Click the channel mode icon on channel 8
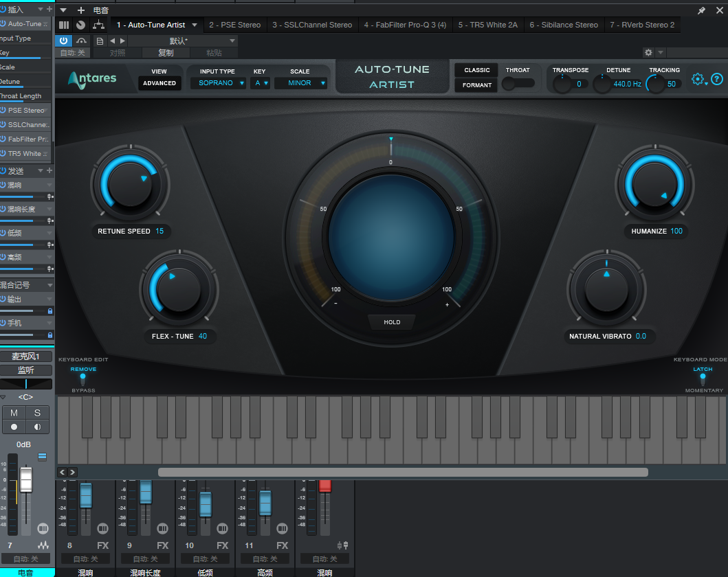 pos(102,528)
